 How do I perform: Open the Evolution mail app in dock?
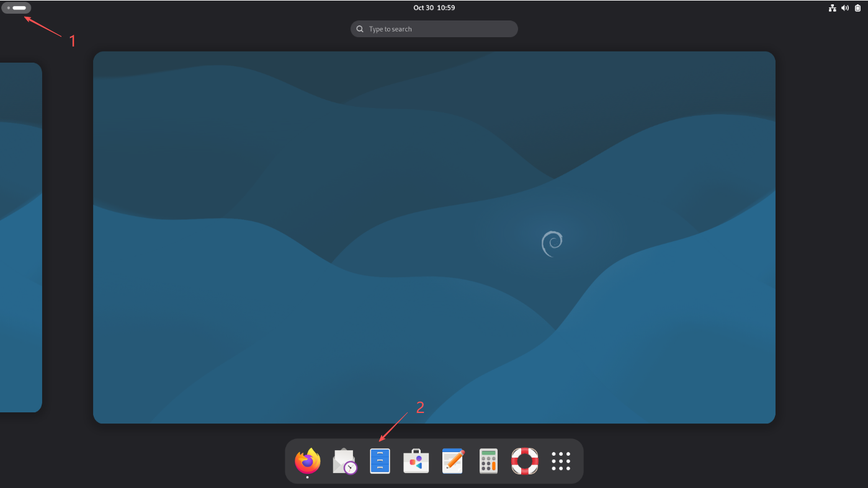[344, 461]
